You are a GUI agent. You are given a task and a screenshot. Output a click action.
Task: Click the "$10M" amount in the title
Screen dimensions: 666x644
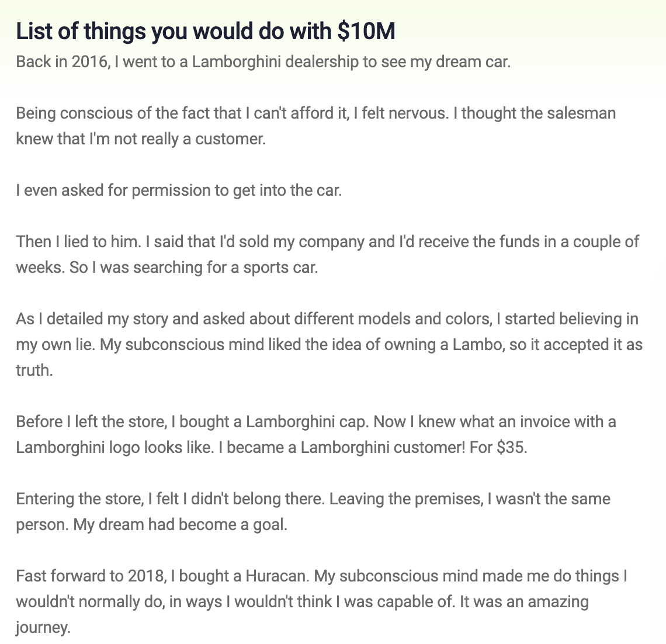[366, 32]
